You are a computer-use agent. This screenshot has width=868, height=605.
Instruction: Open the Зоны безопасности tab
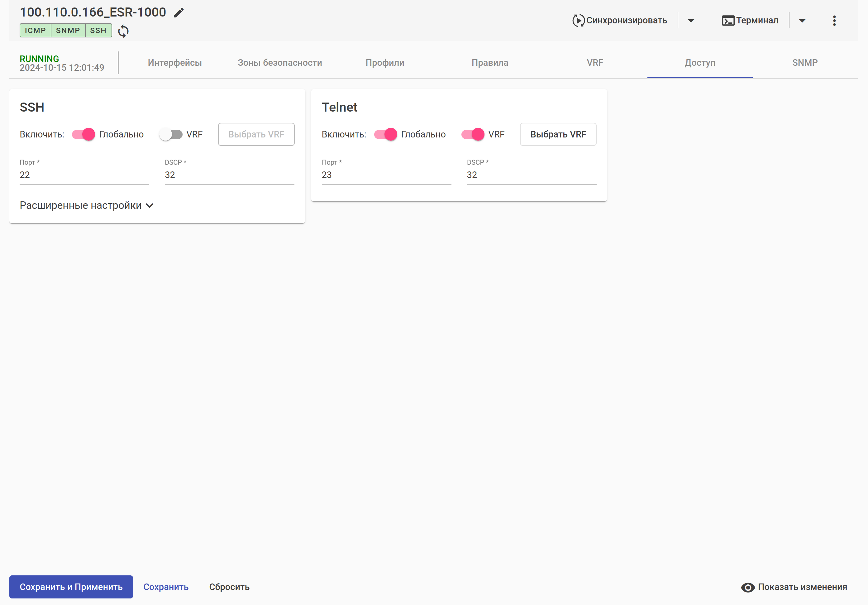pyautogui.click(x=280, y=63)
